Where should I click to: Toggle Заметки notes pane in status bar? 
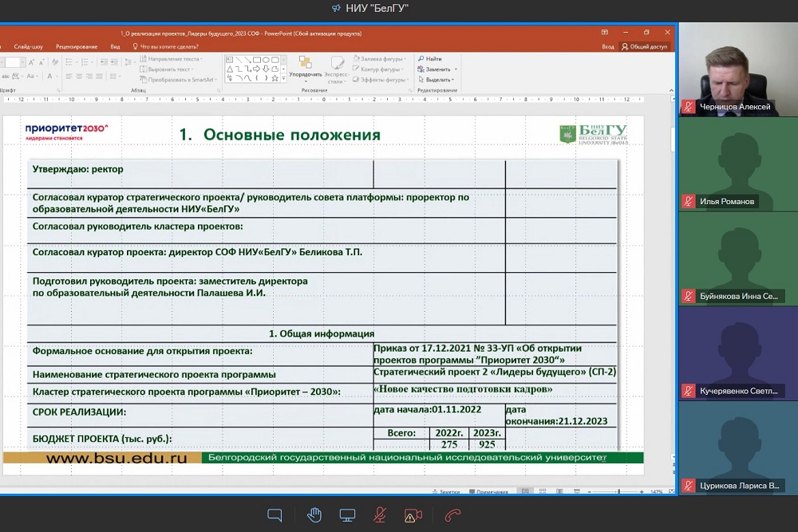446,492
